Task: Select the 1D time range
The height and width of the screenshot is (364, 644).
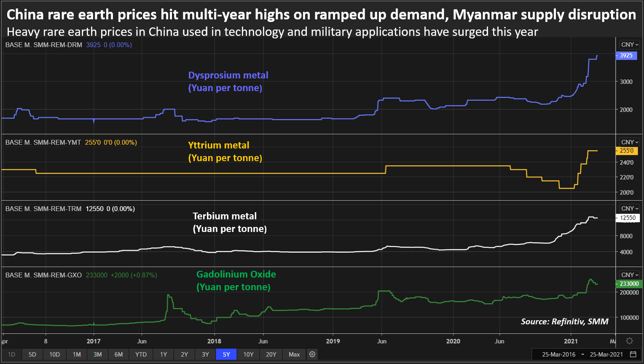Action: (x=11, y=354)
